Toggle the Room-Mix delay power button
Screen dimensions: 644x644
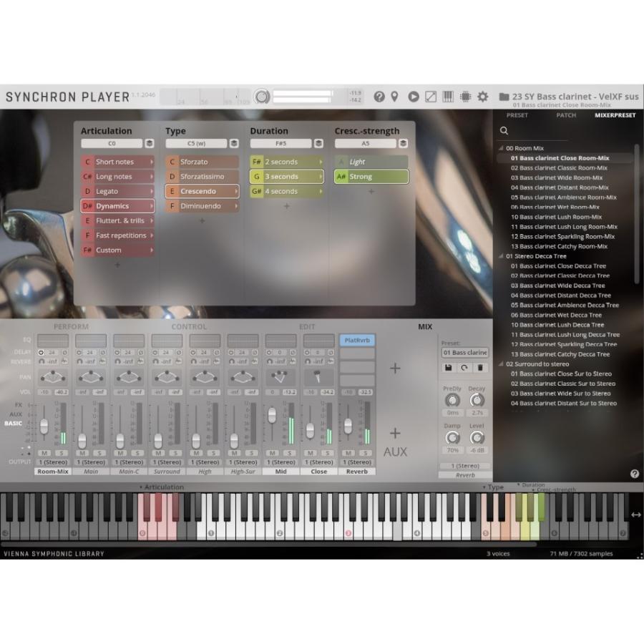tap(41, 353)
